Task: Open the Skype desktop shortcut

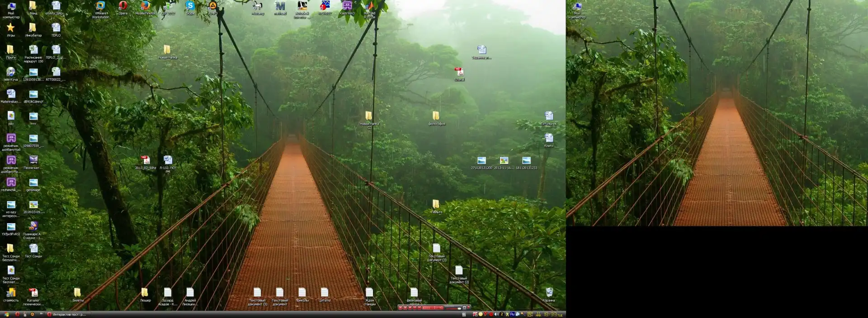Action: click(190, 8)
